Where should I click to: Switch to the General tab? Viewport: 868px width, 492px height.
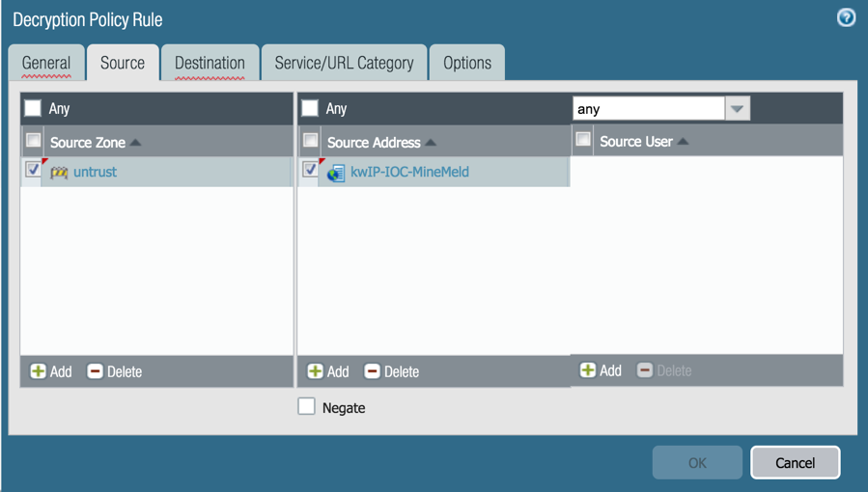click(x=46, y=63)
